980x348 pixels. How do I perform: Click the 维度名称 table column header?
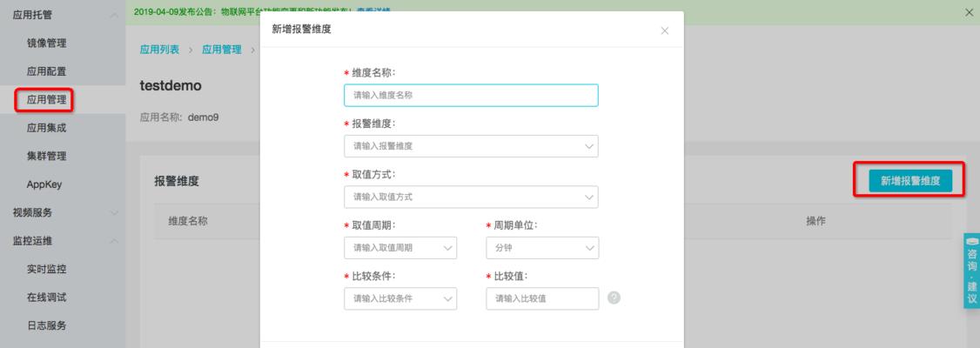click(188, 221)
